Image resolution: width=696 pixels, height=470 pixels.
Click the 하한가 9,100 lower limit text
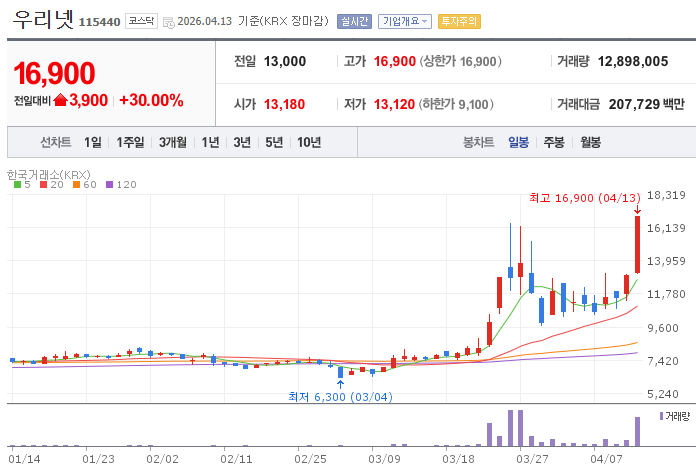point(457,104)
